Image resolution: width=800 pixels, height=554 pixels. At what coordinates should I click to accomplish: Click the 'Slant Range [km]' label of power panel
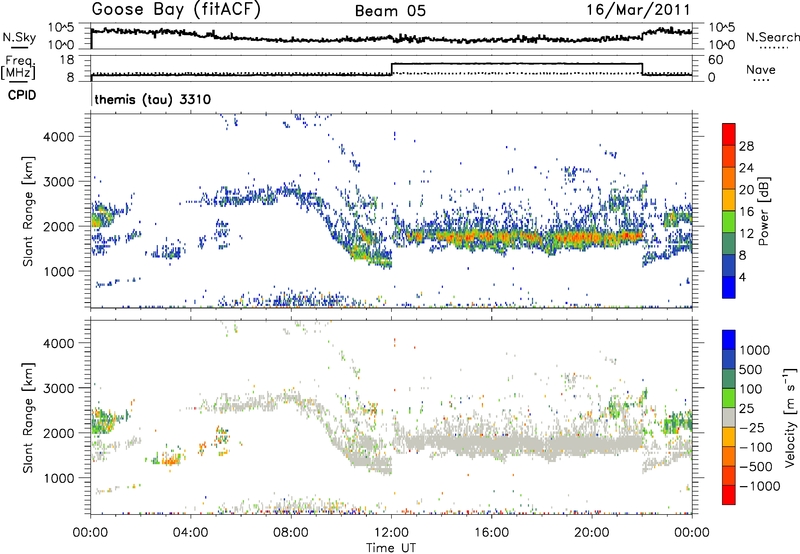(x=28, y=211)
